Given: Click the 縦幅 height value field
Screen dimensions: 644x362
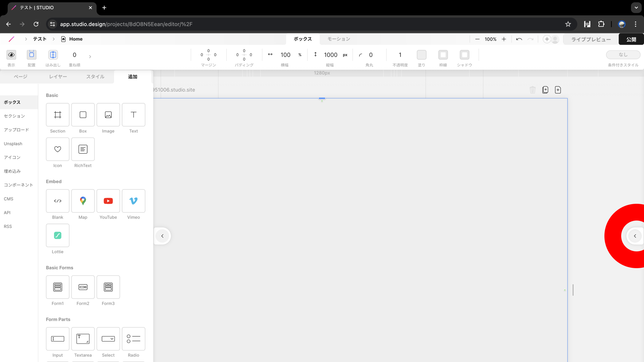Looking at the screenshot, I should pos(330,55).
